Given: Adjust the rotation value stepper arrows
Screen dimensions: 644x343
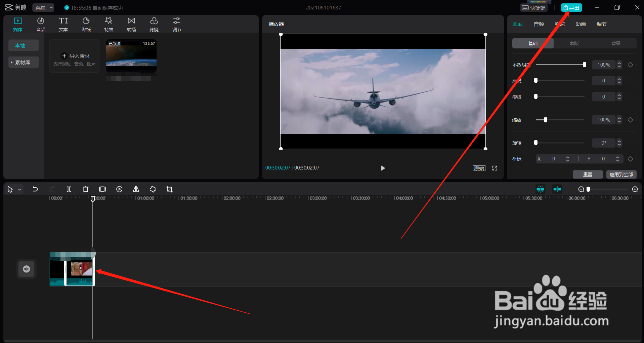Looking at the screenshot, I should (619, 143).
